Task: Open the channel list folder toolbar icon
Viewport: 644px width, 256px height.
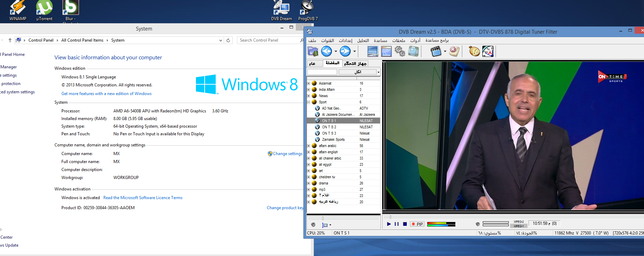Action: (313, 51)
